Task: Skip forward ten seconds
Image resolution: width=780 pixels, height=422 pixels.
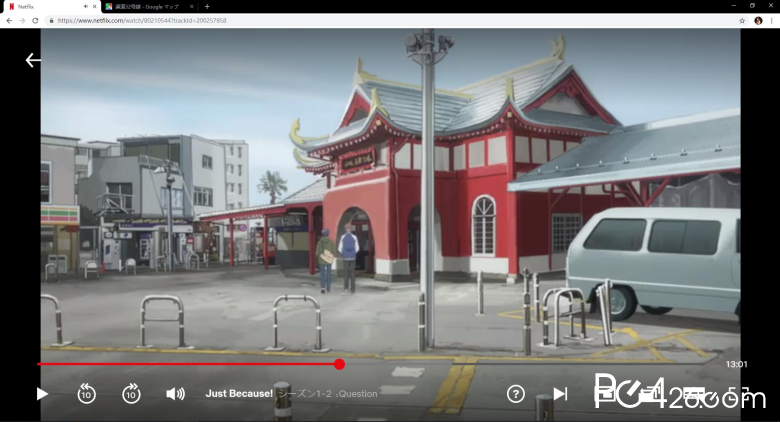Action: 131,394
